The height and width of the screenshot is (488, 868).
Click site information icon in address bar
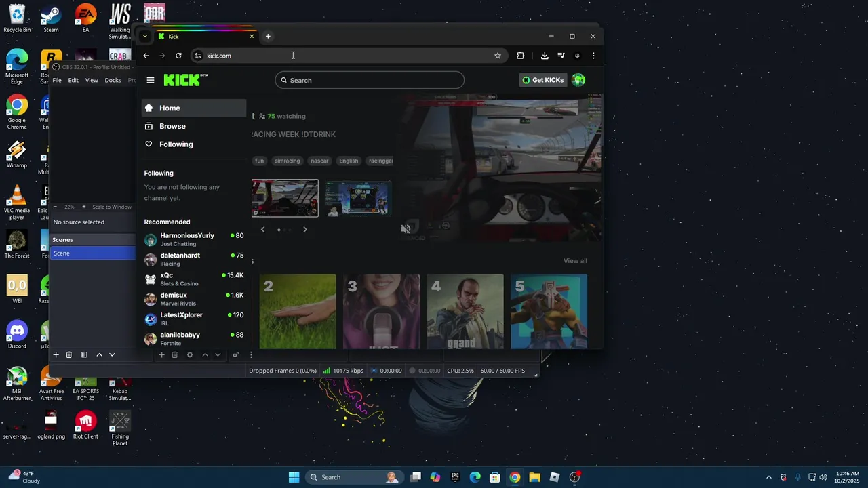[x=197, y=56]
